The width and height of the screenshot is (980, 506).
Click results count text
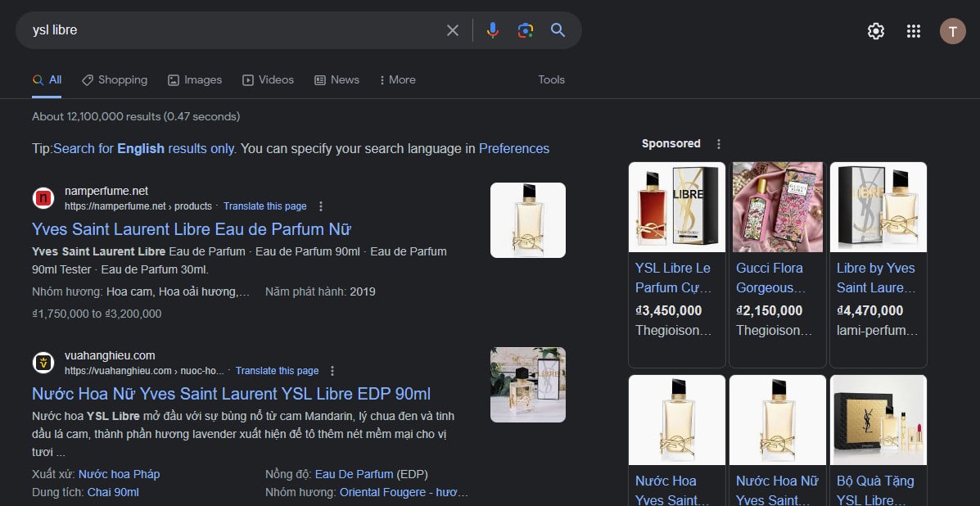[x=136, y=117]
